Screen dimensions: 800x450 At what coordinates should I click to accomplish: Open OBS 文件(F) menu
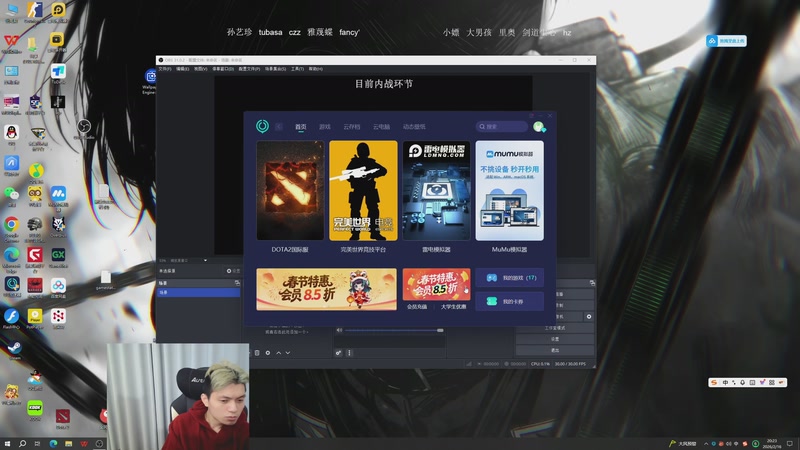165,69
